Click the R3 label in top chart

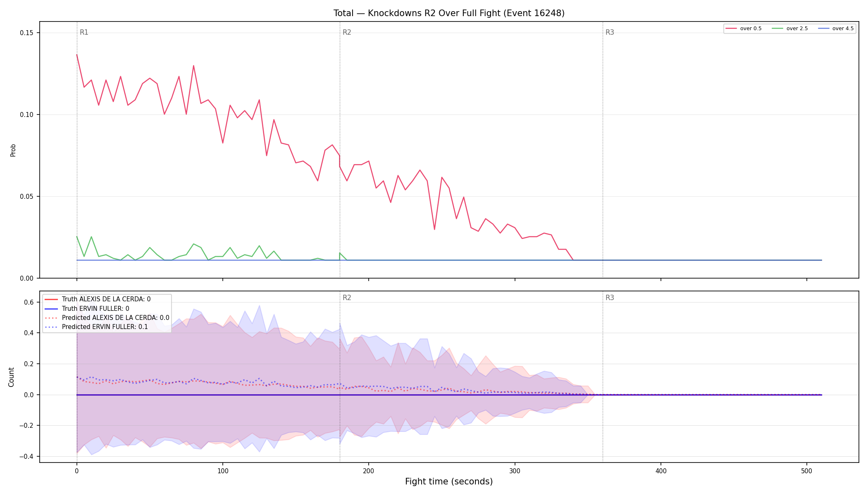[x=610, y=32]
